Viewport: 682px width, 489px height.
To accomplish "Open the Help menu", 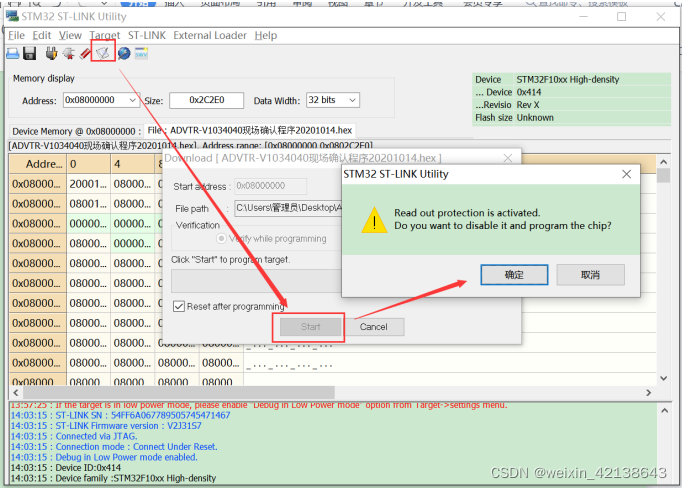I will tap(266, 35).
